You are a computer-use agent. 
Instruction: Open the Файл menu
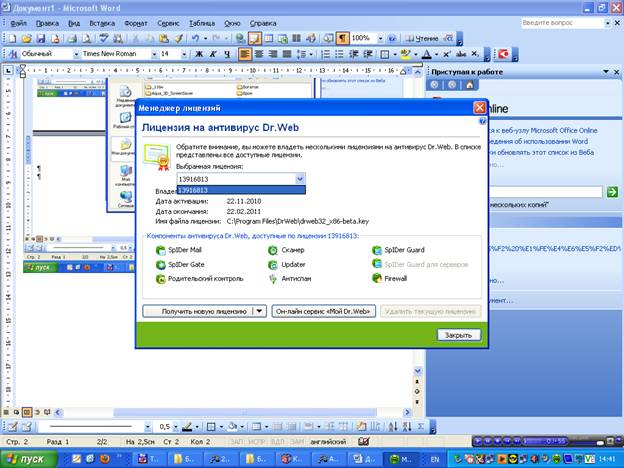(18, 23)
